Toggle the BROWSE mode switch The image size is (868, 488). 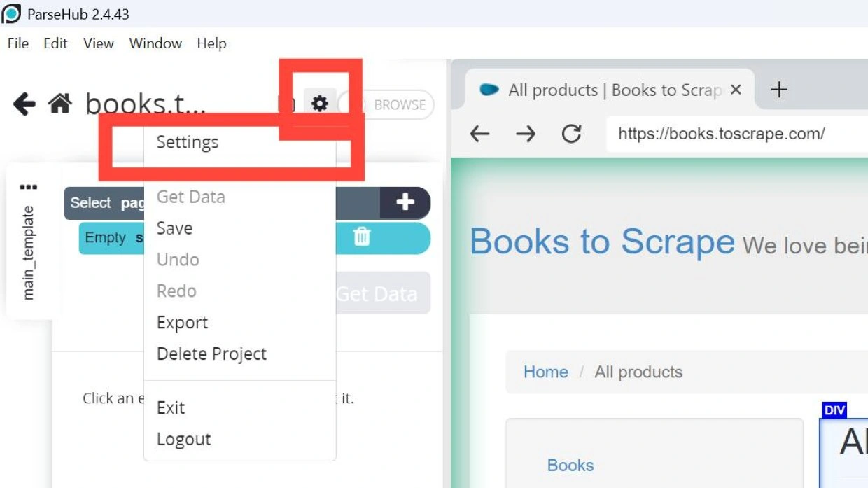(x=387, y=104)
